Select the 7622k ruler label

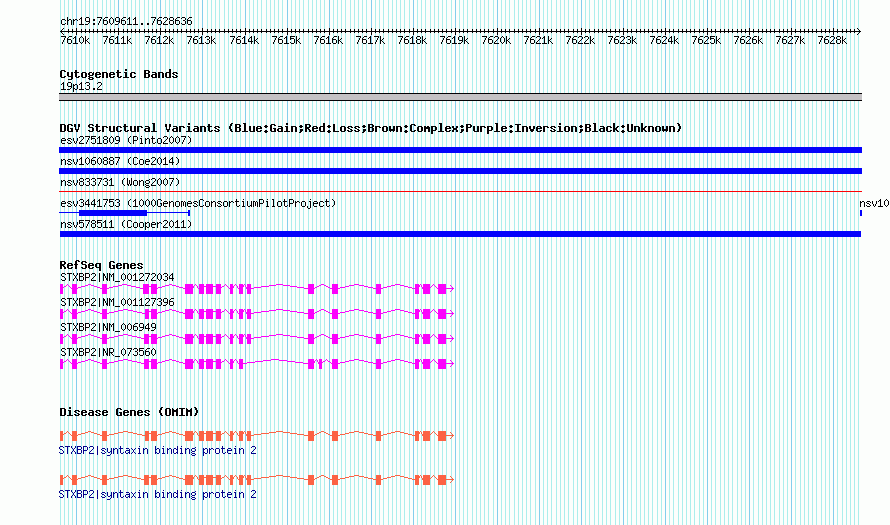point(580,41)
